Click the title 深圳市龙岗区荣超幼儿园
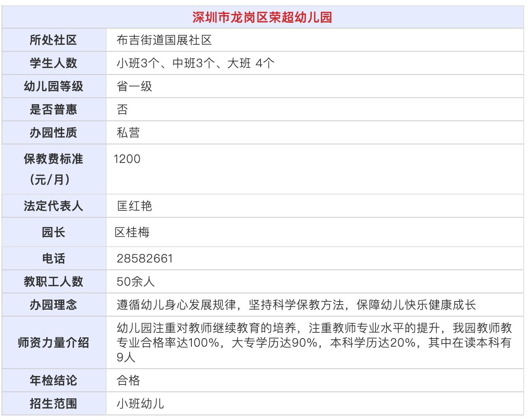The image size is (528, 420). click(264, 17)
